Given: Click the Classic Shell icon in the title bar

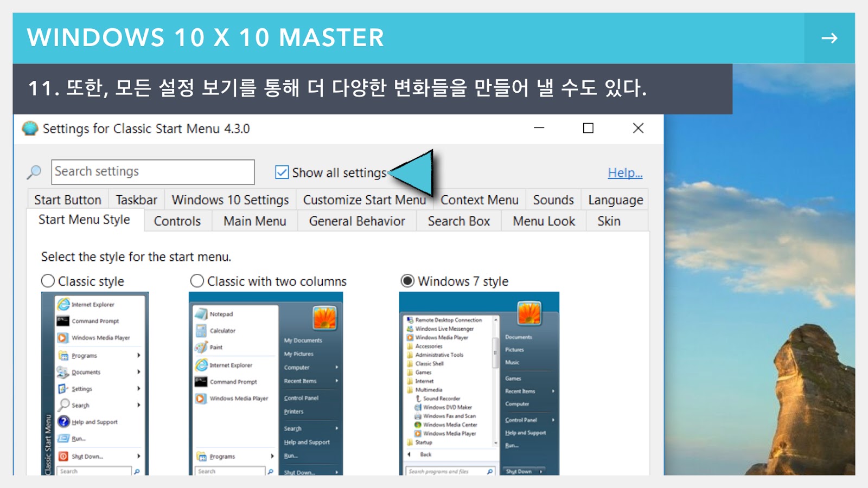Looking at the screenshot, I should [30, 129].
